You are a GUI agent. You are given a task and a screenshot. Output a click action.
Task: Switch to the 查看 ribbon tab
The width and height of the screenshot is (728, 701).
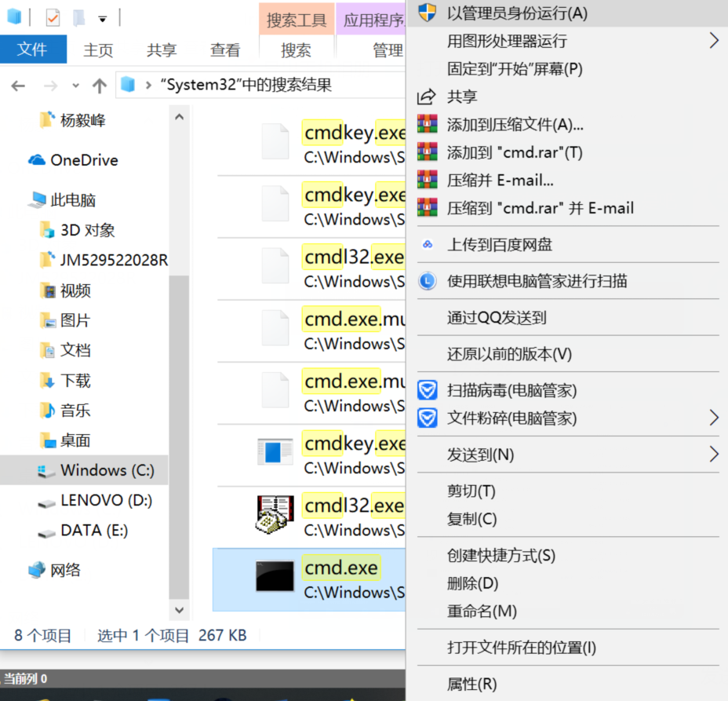pos(225,49)
